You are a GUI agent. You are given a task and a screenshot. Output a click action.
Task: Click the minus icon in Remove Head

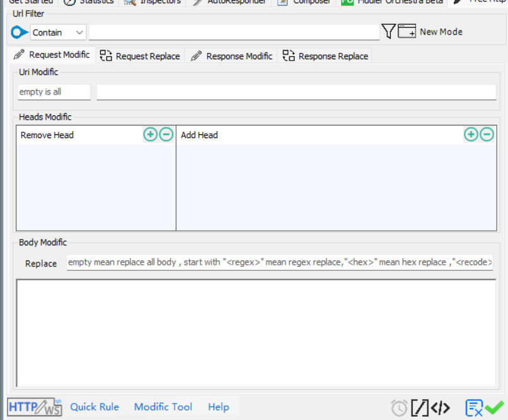click(x=166, y=134)
